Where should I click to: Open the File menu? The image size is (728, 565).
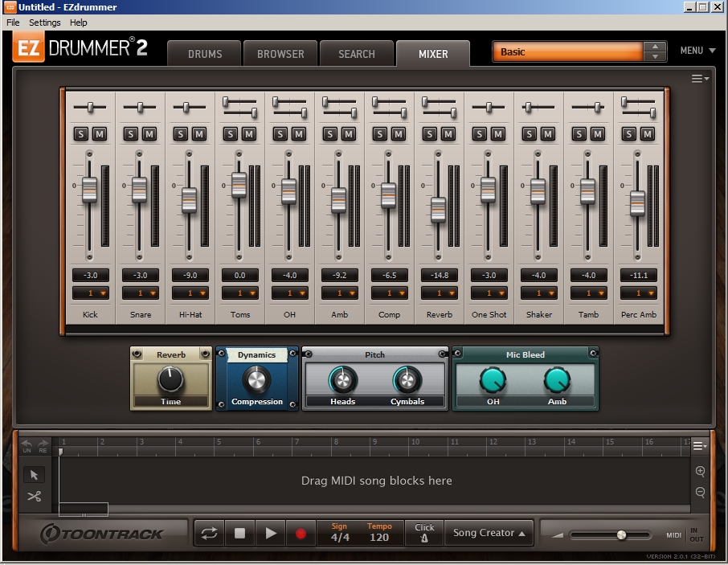click(x=13, y=23)
